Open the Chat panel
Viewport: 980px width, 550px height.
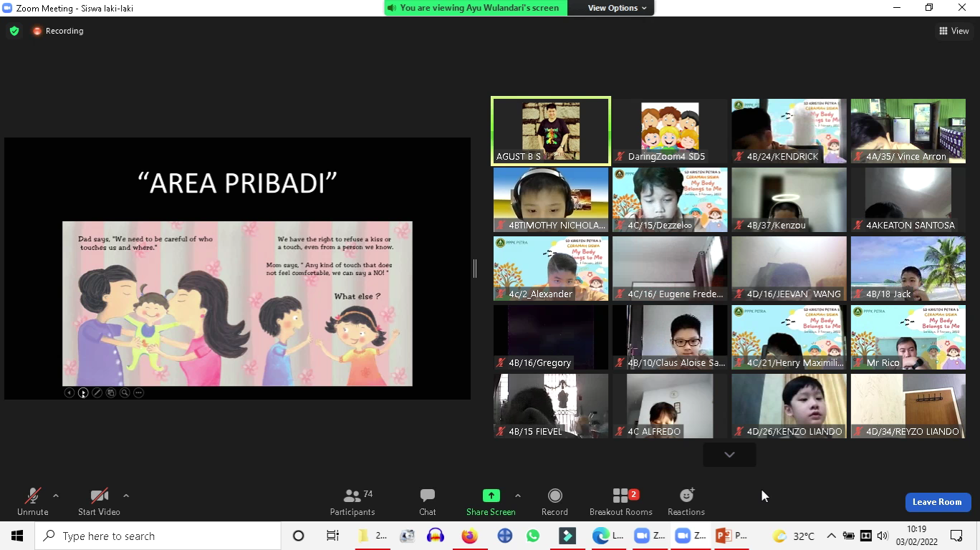[428, 501]
